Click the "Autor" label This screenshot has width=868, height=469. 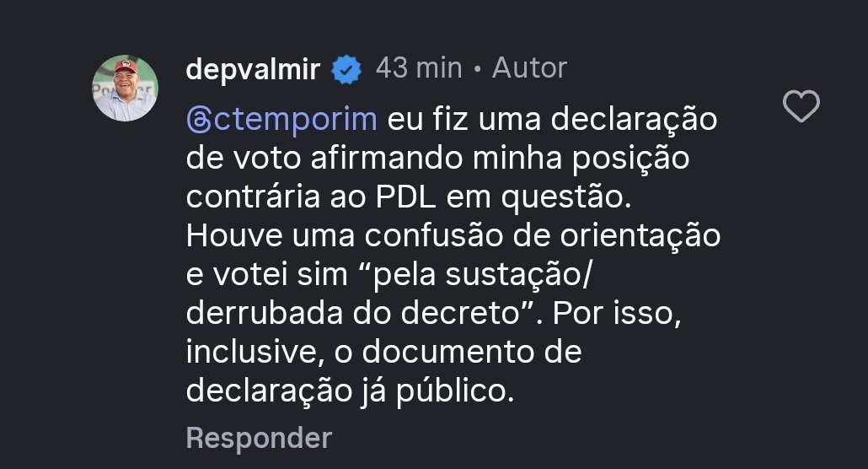pyautogui.click(x=529, y=68)
